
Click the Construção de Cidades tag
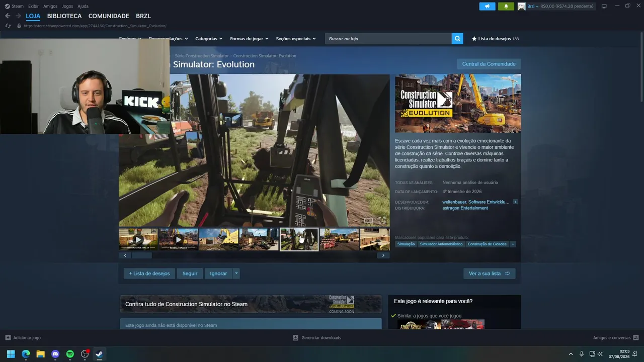[x=487, y=244]
